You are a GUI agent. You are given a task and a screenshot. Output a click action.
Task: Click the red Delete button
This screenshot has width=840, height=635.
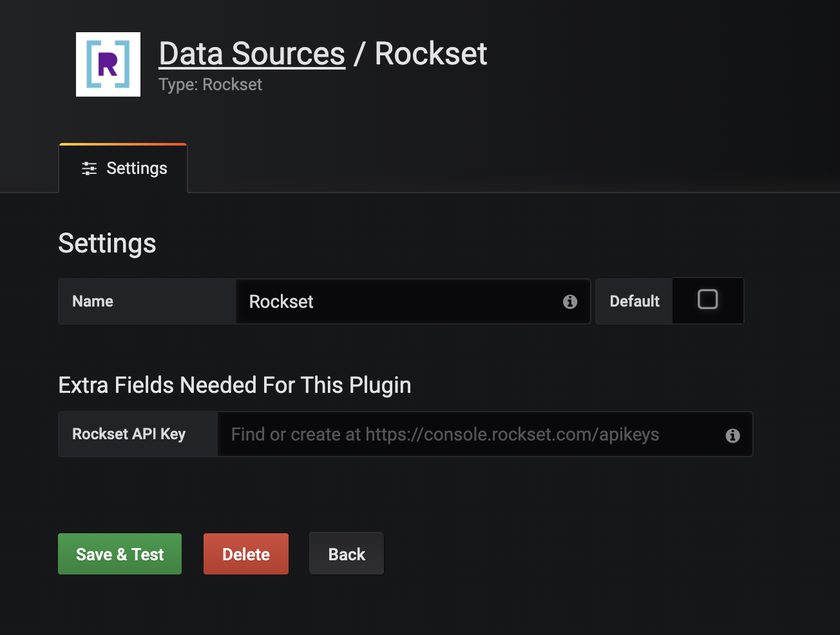(x=246, y=554)
